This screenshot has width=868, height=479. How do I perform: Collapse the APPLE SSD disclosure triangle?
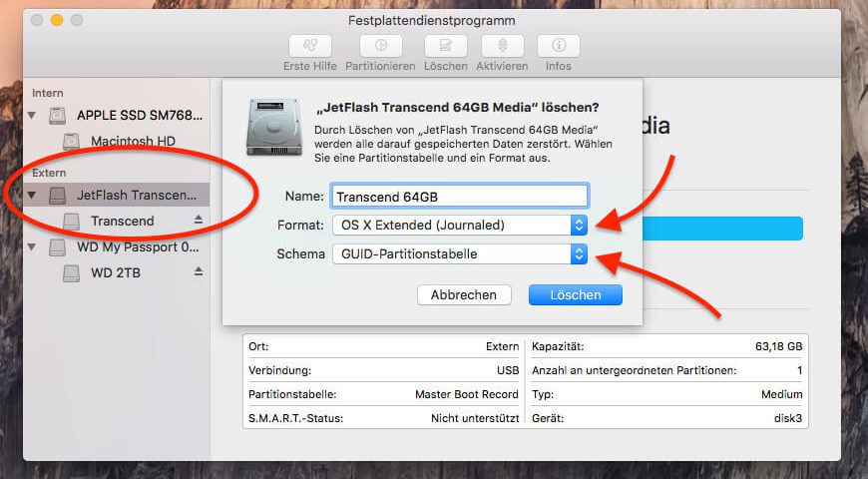32,115
